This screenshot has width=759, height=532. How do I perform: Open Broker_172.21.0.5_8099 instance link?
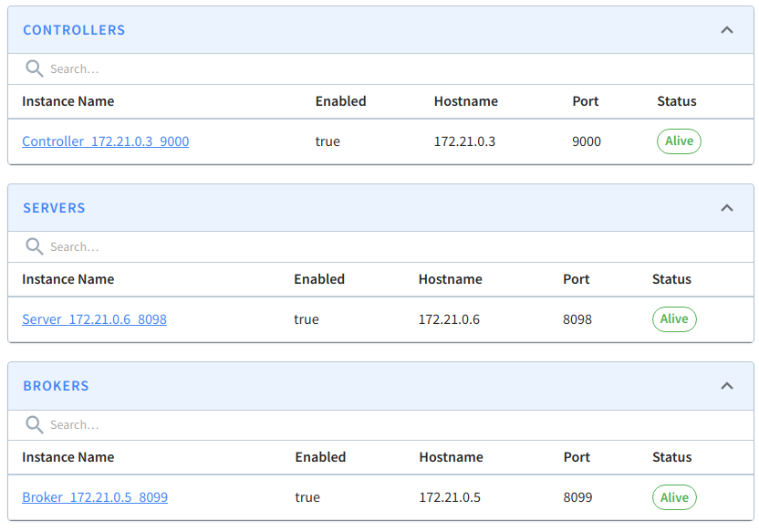pyautogui.click(x=95, y=497)
